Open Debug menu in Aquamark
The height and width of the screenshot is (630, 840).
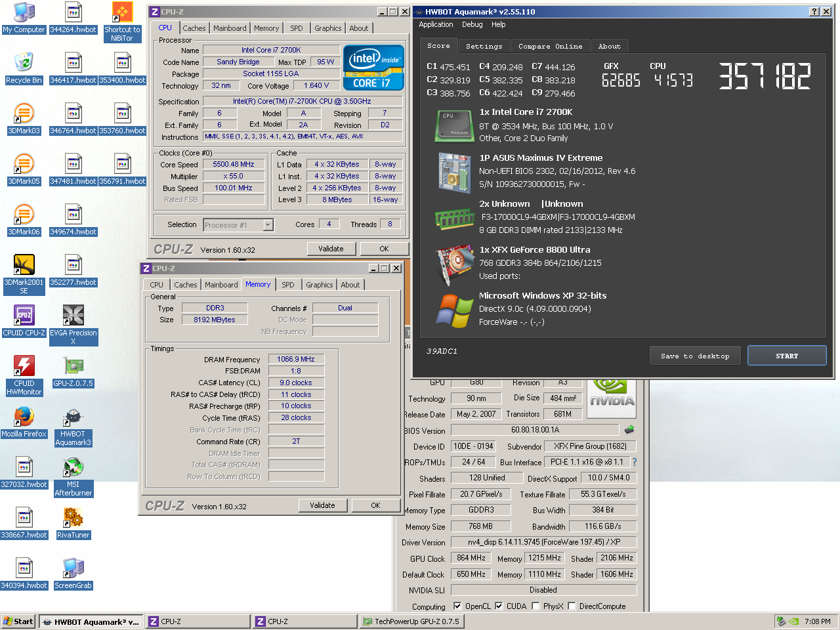[x=472, y=24]
